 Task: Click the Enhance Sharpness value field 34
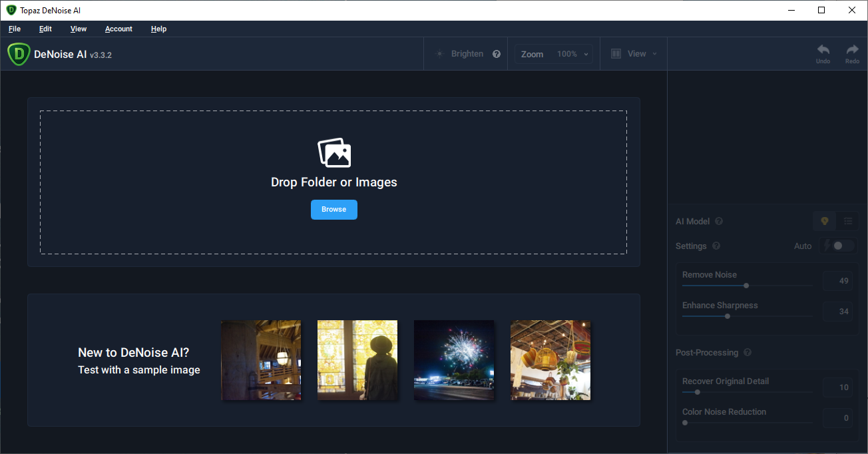[x=838, y=312]
